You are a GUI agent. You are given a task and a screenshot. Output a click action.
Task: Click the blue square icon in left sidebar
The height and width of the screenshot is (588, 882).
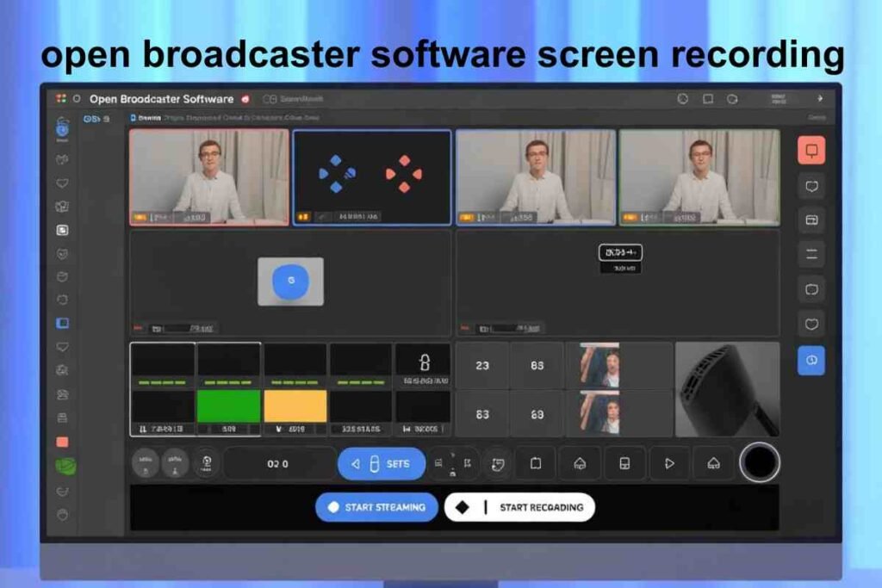point(62,323)
